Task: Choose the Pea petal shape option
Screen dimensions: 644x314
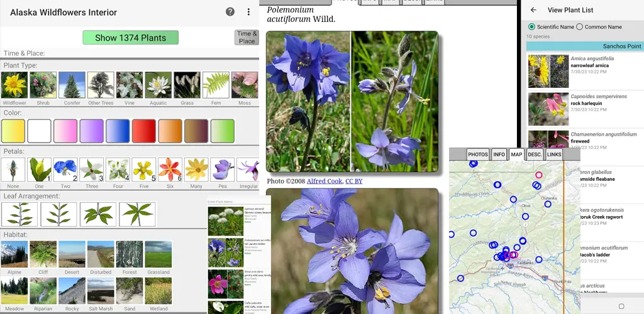Action: click(222, 170)
